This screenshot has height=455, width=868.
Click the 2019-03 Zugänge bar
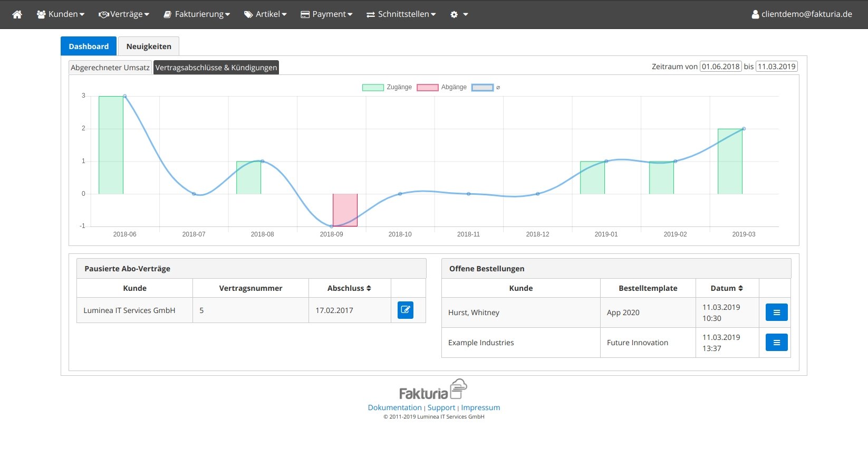[x=730, y=161]
